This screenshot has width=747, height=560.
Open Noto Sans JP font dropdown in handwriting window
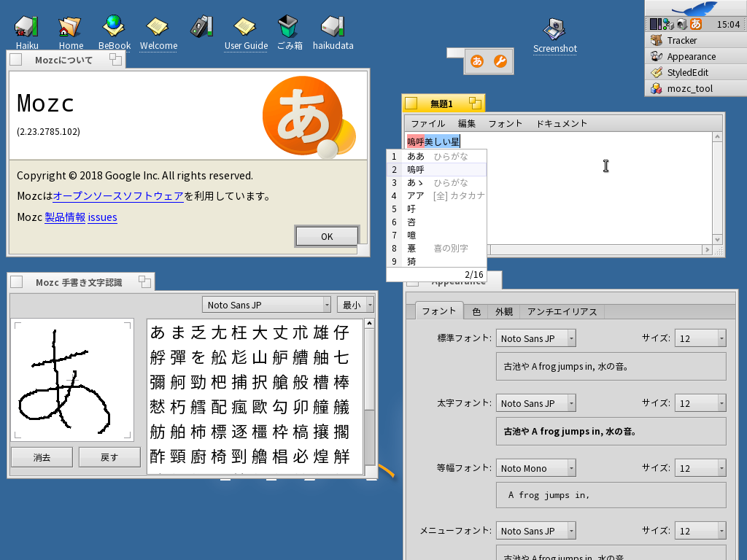click(x=266, y=305)
